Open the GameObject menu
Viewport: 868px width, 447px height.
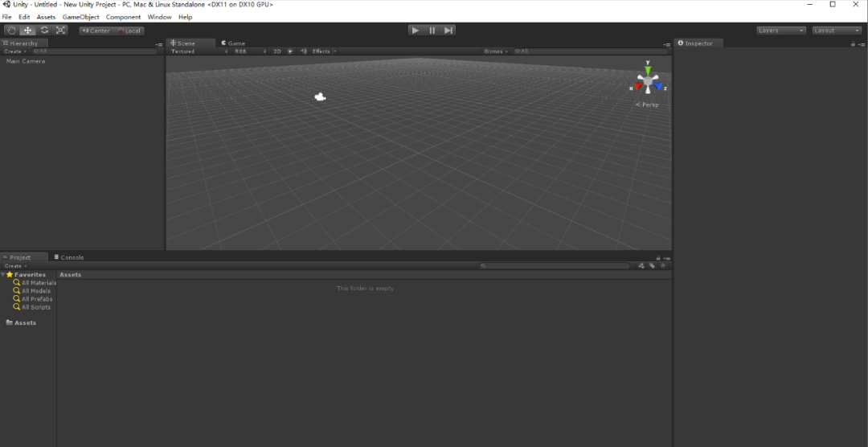pos(80,17)
